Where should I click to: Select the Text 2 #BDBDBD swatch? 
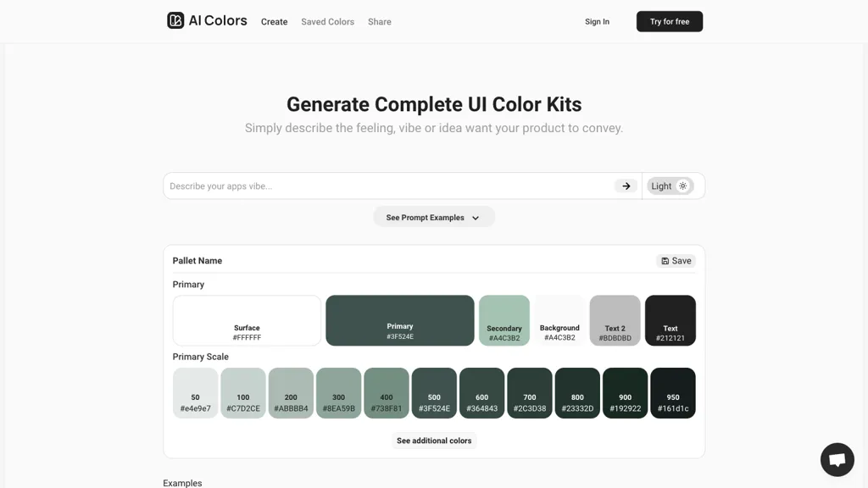pos(615,320)
